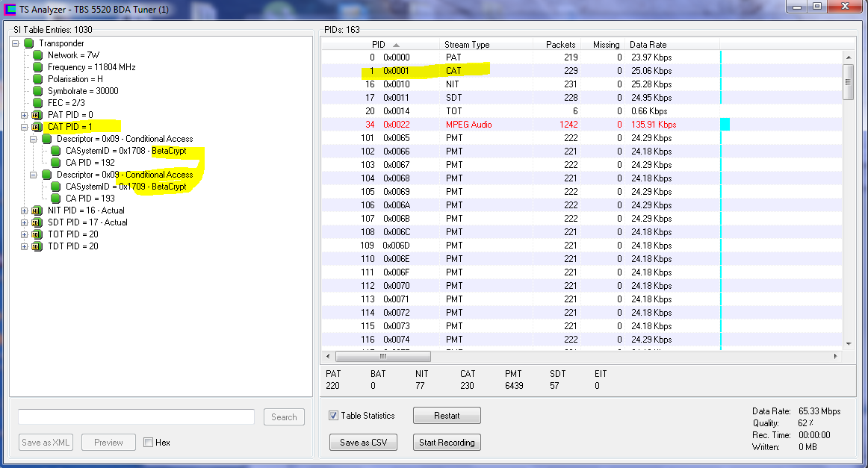Click the green Transponder node icon

pos(29,43)
